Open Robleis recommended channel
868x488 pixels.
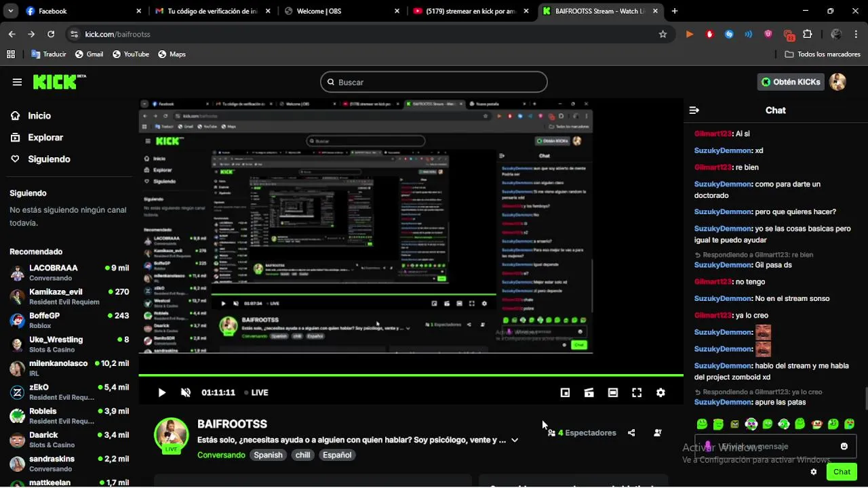click(69, 416)
